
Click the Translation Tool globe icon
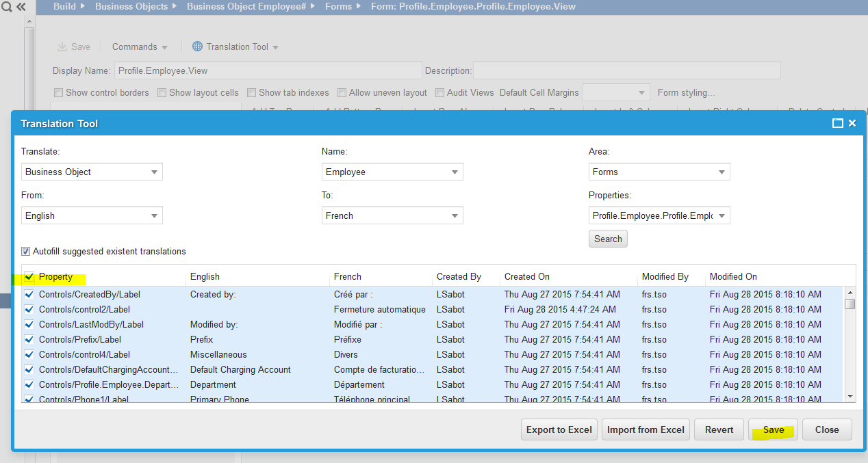[x=197, y=47]
